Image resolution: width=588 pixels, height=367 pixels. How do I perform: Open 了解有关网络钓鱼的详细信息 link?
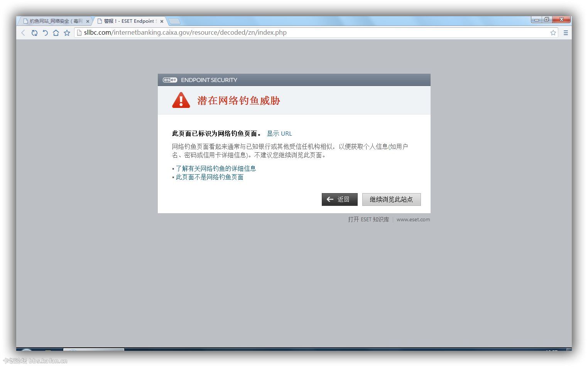point(216,168)
